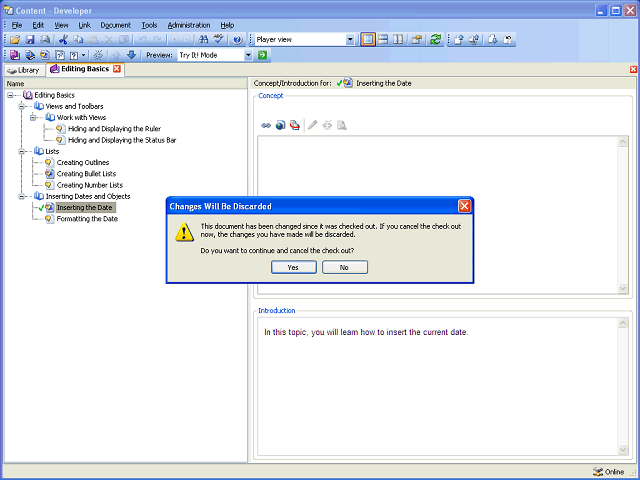The height and width of the screenshot is (480, 640).
Task: Select the Inserting the Date topic
Action: [84, 207]
